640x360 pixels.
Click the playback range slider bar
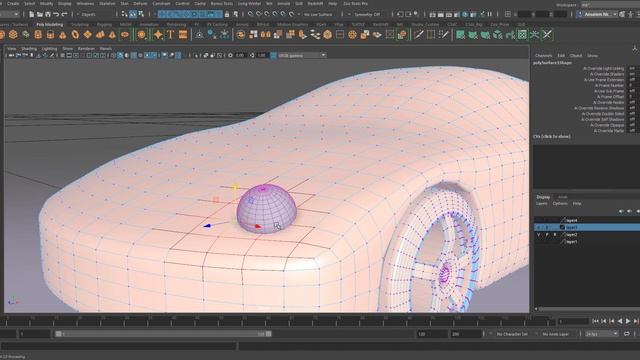pyautogui.click(x=163, y=334)
